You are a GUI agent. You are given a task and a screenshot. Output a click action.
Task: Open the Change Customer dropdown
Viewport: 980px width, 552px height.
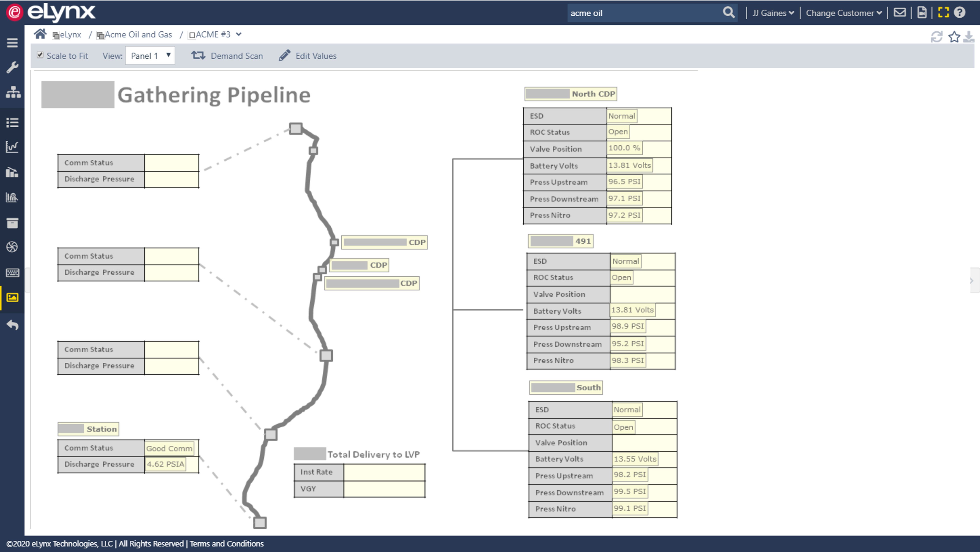(x=843, y=13)
